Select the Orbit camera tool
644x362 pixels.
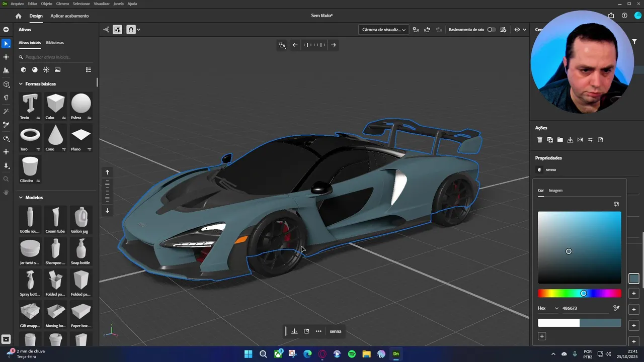tap(6, 138)
